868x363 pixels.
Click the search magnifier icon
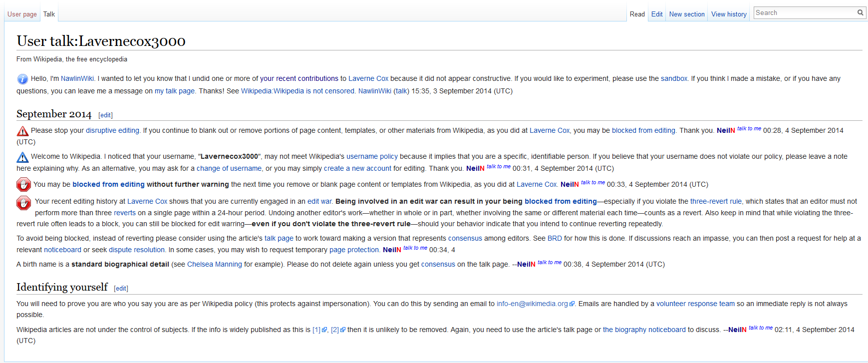tap(861, 13)
